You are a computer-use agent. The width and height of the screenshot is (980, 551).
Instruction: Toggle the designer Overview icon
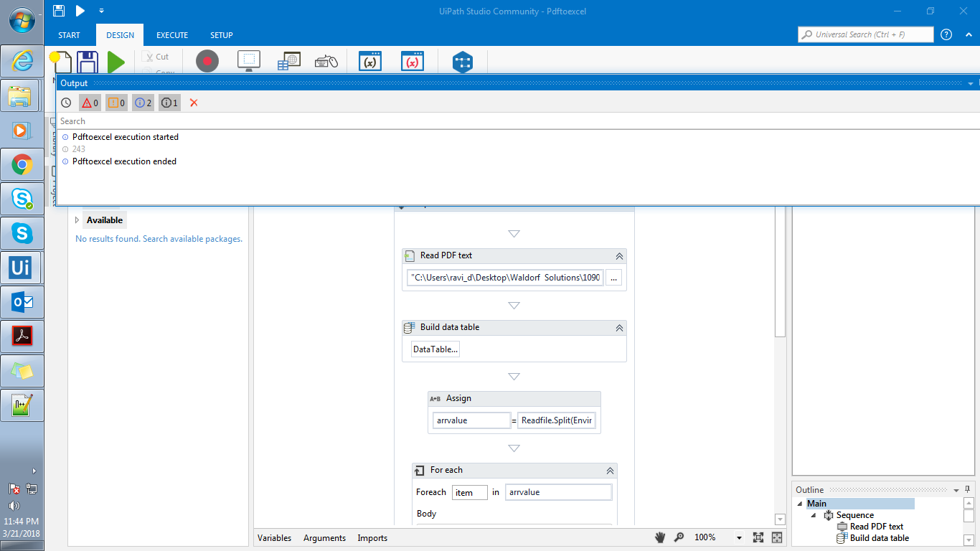click(x=776, y=537)
